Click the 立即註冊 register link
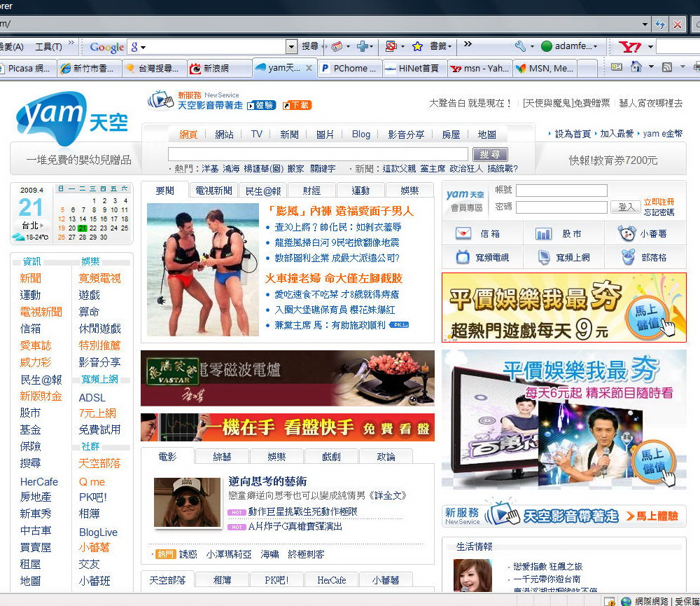 click(x=659, y=202)
